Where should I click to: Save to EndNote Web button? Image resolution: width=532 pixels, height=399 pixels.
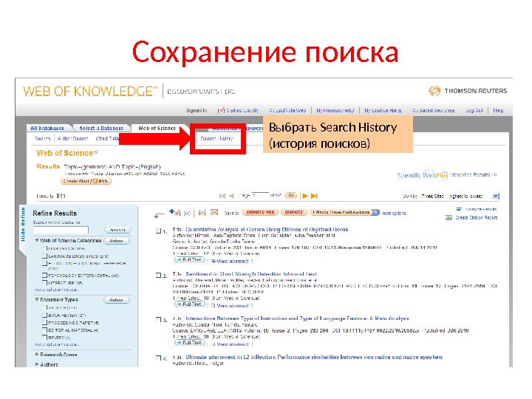pyautogui.click(x=260, y=212)
